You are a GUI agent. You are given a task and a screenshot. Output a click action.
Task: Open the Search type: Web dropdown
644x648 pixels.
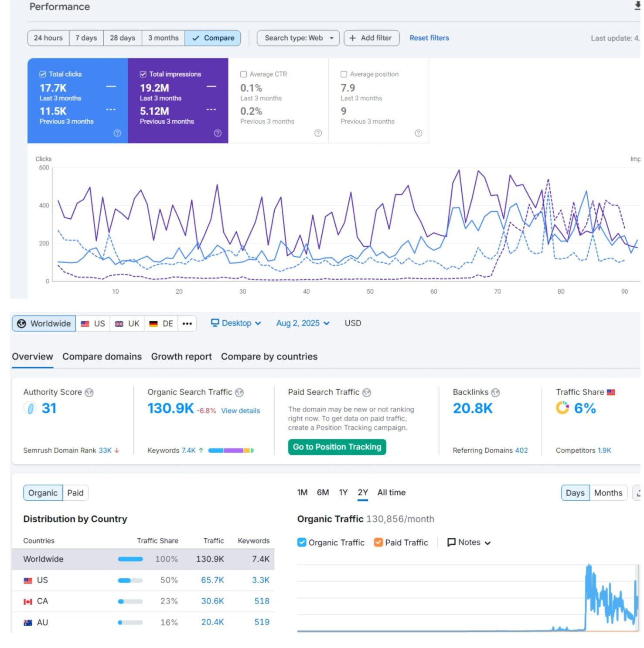tap(298, 38)
